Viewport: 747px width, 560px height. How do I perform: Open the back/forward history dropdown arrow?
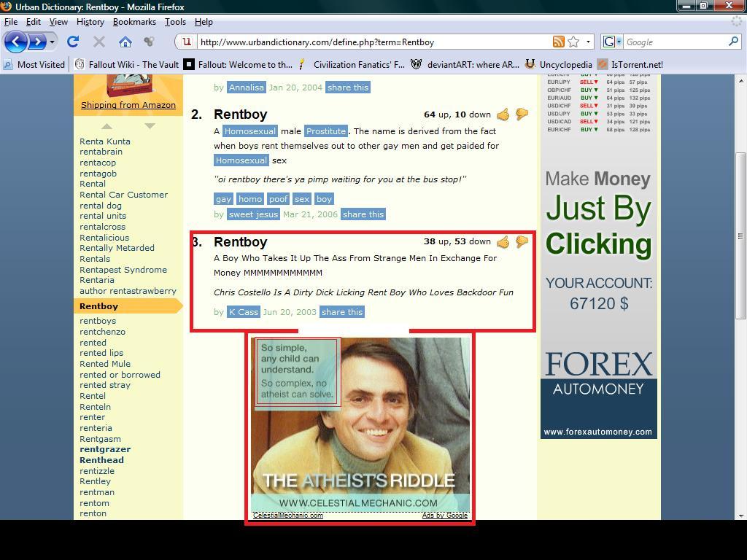[x=52, y=42]
